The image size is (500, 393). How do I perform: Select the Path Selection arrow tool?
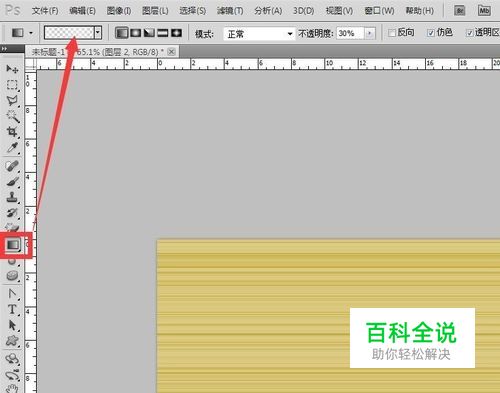tap(12, 325)
